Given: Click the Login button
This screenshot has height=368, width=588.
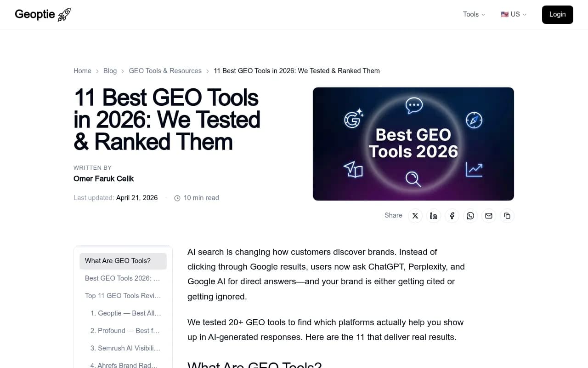Looking at the screenshot, I should click(557, 15).
